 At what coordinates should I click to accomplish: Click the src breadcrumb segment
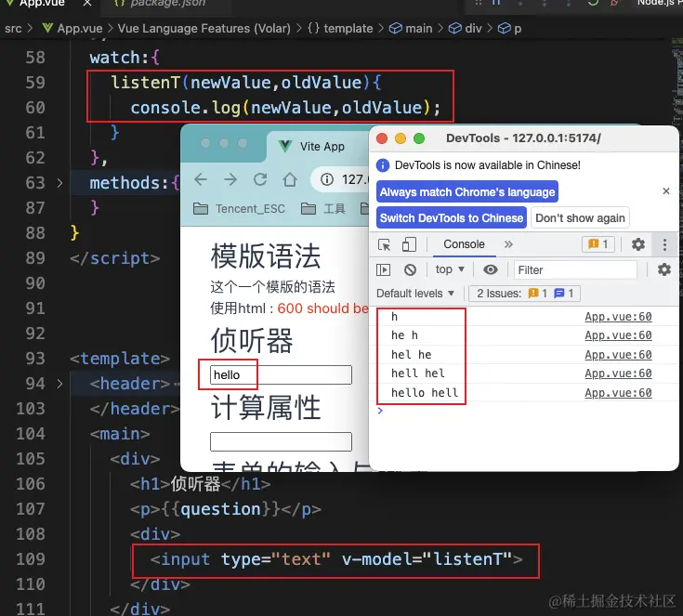coord(13,29)
